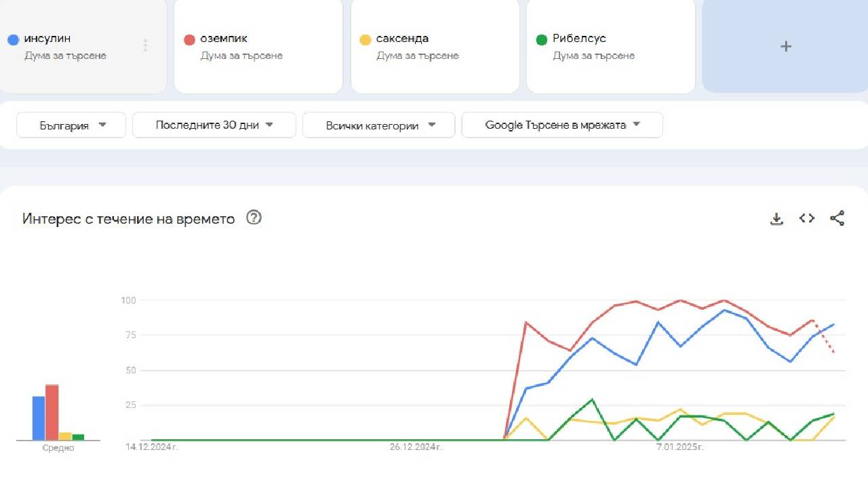Image resolution: width=868 pixels, height=488 pixels.
Task: Select the оземпик search term card
Action: (x=258, y=46)
